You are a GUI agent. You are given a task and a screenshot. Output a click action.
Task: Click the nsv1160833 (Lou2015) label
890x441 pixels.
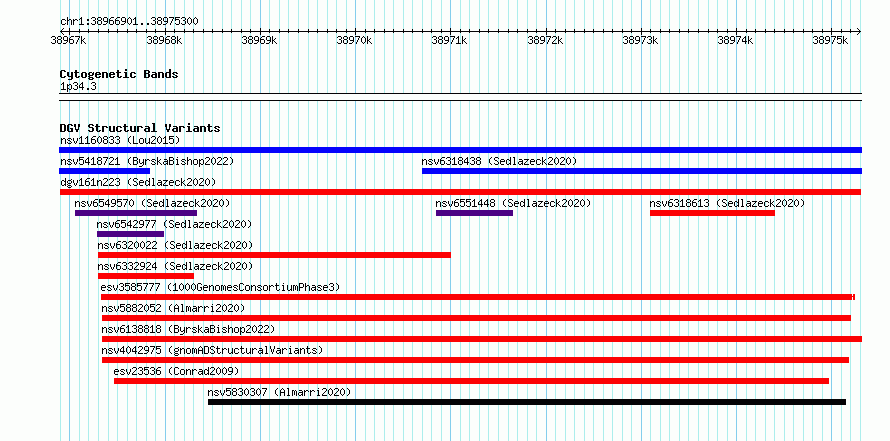click(120, 140)
